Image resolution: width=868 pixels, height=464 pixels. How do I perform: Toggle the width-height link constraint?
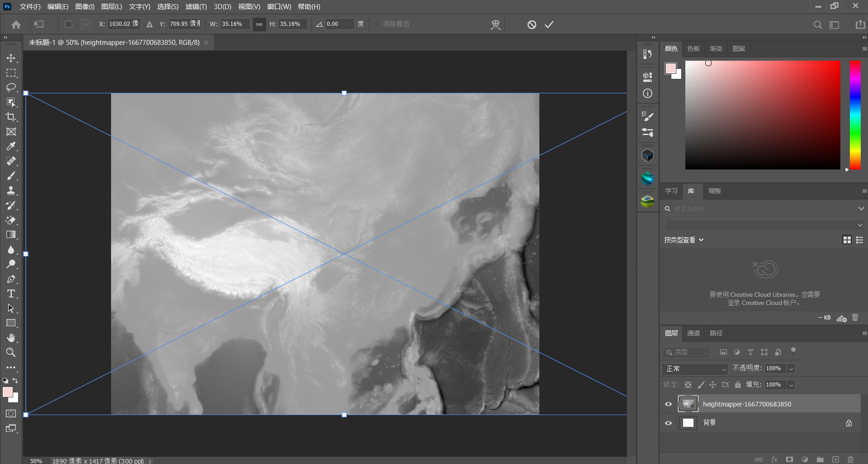click(259, 24)
